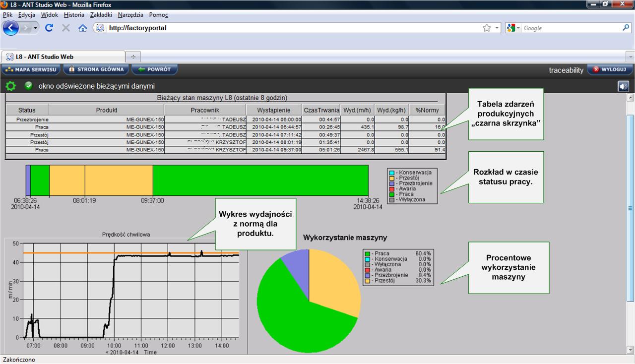635x364 pixels.
Task: Go back with the browser back arrow
Action: pyautogui.click(x=10, y=28)
